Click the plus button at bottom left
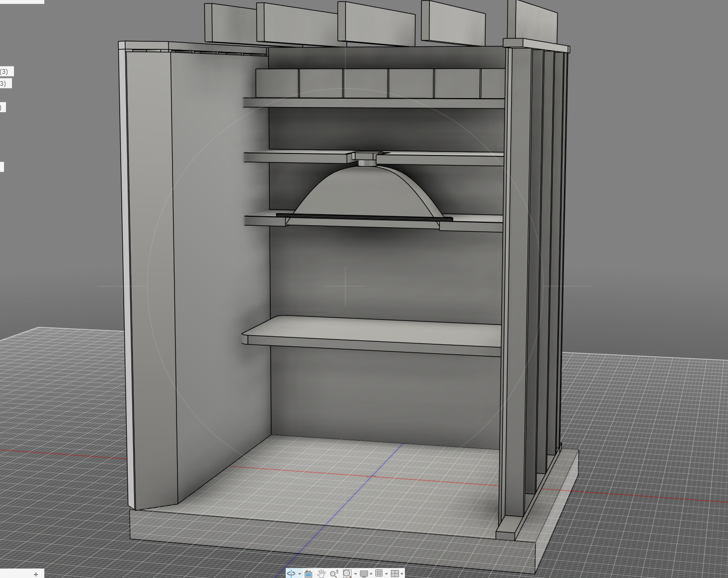The height and width of the screenshot is (578, 728). (35, 574)
